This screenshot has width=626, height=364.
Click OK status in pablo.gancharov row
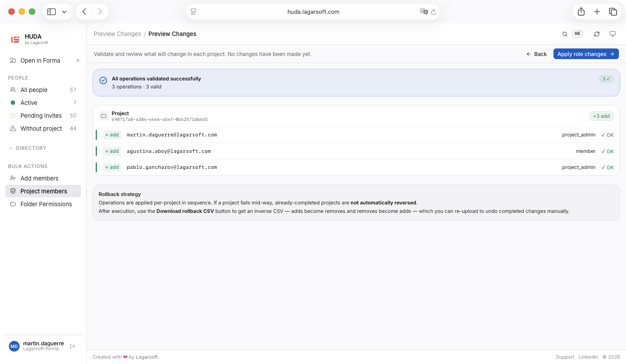pos(607,168)
